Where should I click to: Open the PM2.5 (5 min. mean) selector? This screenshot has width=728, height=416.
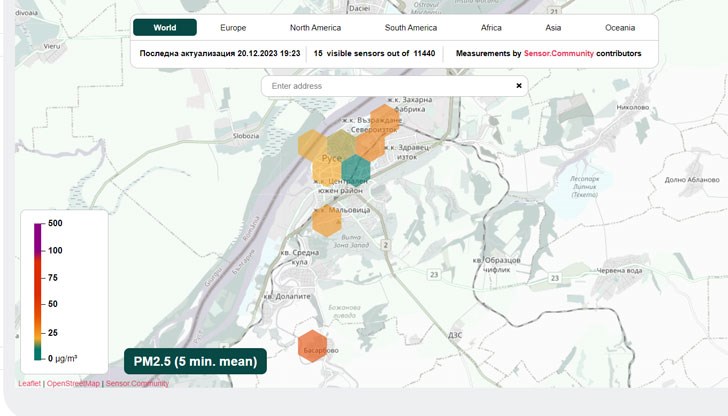pyautogui.click(x=195, y=361)
